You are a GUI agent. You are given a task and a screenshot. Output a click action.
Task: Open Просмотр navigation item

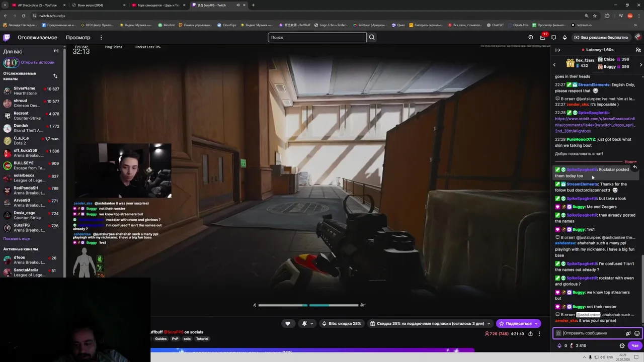[78, 37]
